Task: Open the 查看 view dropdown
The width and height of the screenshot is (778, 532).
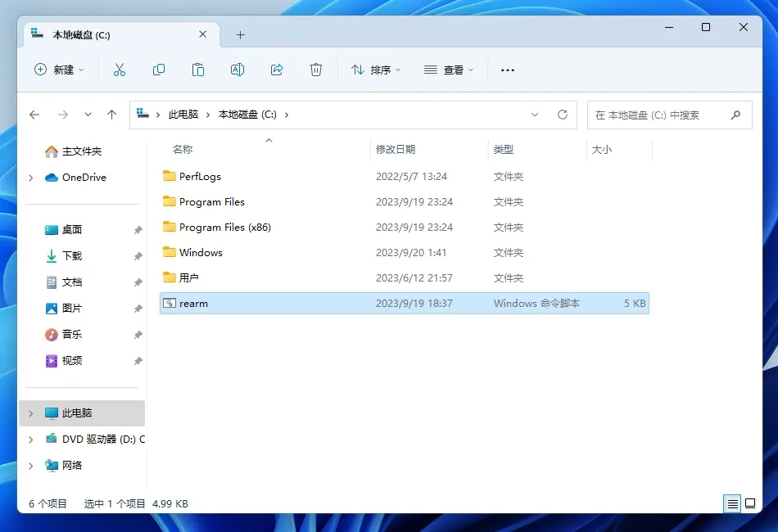Action: pos(449,70)
